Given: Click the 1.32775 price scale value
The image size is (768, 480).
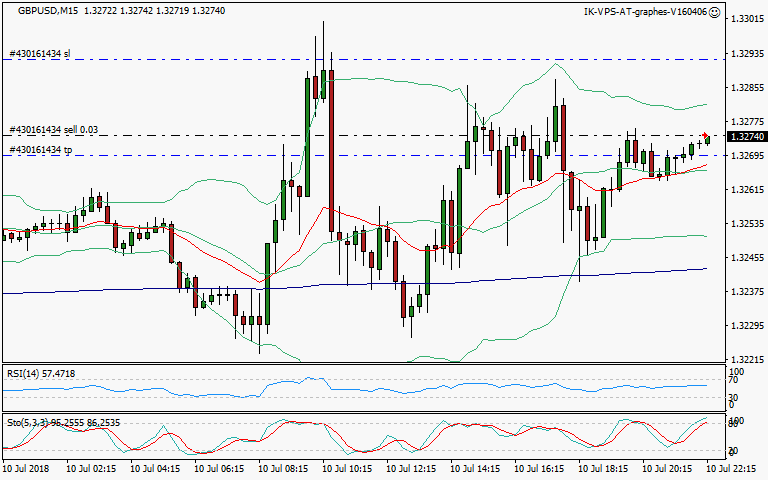Looking at the screenshot, I should (747, 121).
